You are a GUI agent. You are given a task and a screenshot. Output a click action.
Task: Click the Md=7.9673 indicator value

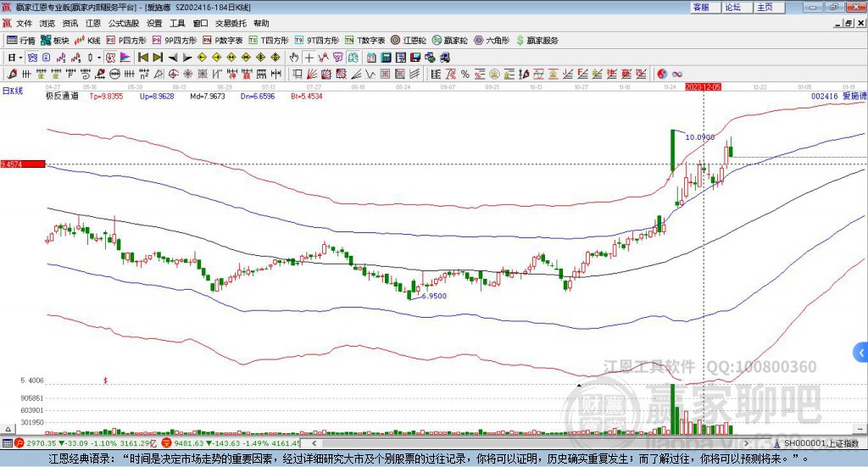(x=208, y=97)
